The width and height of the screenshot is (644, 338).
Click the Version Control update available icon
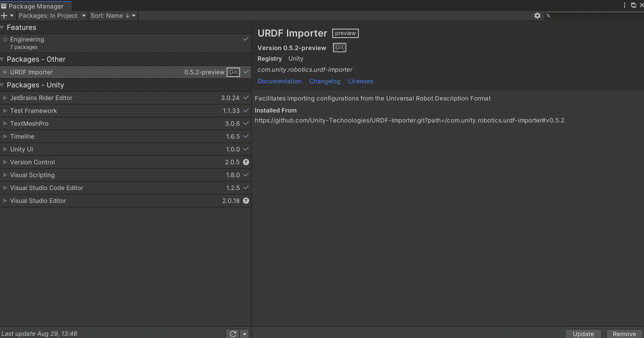pos(246,162)
